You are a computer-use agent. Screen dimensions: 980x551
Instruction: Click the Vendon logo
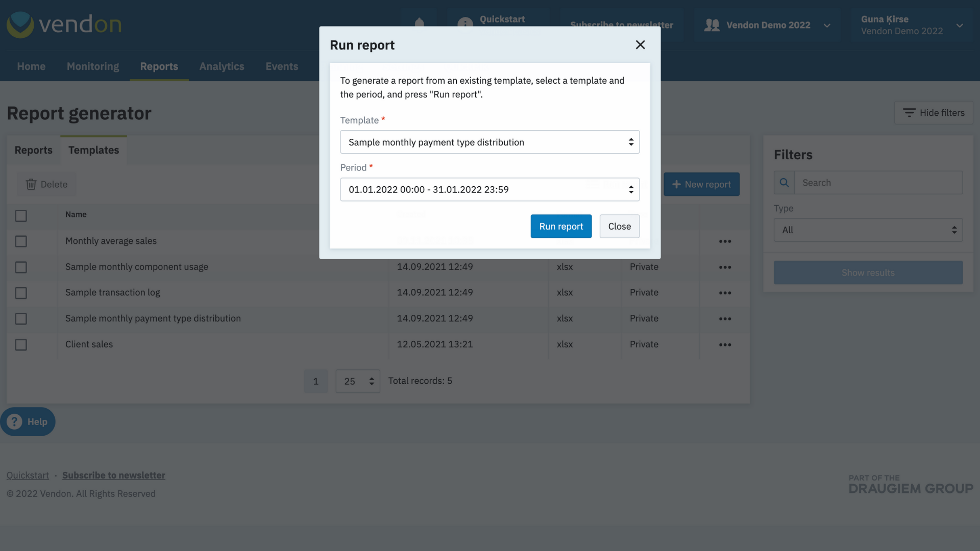click(x=64, y=24)
